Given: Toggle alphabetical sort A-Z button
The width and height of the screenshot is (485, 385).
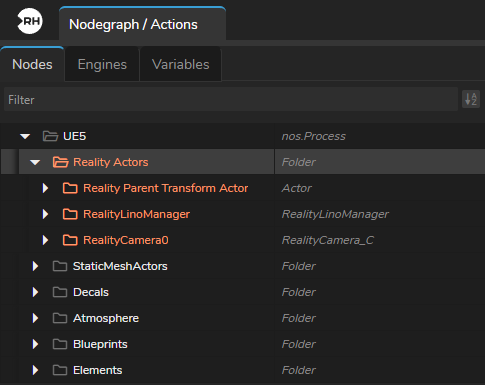Looking at the screenshot, I should (471, 99).
